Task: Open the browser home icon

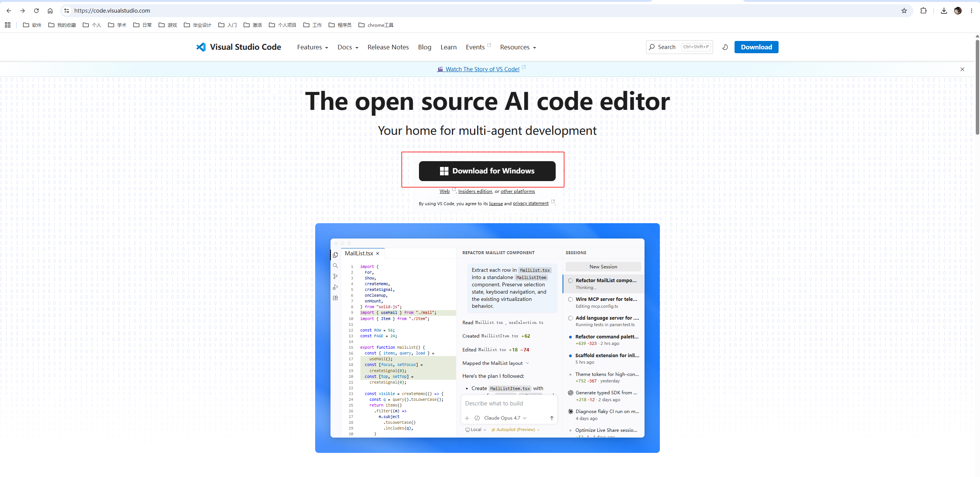Action: pos(50,11)
